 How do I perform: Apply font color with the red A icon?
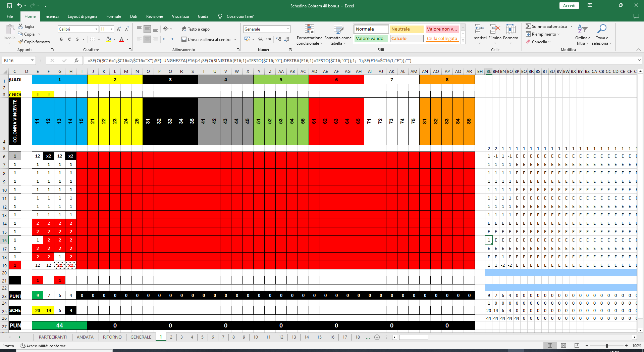click(121, 40)
